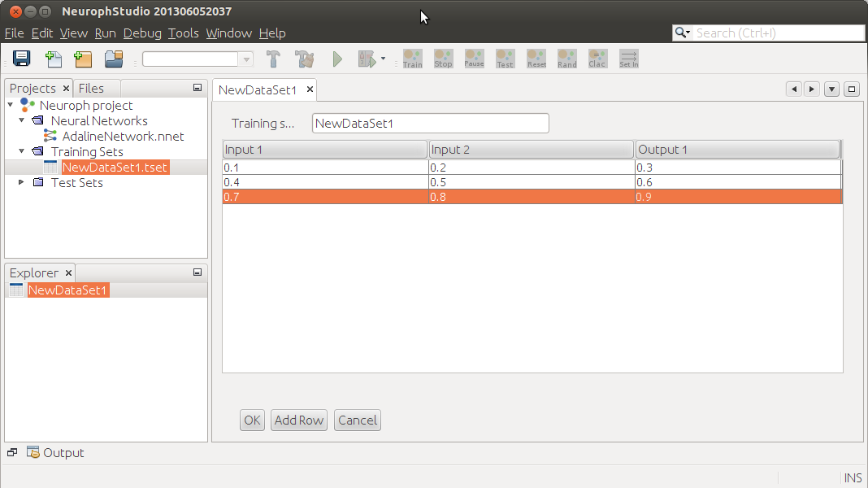This screenshot has height=488, width=868.
Task: Click the Save All toolbar icon
Action: (22, 59)
